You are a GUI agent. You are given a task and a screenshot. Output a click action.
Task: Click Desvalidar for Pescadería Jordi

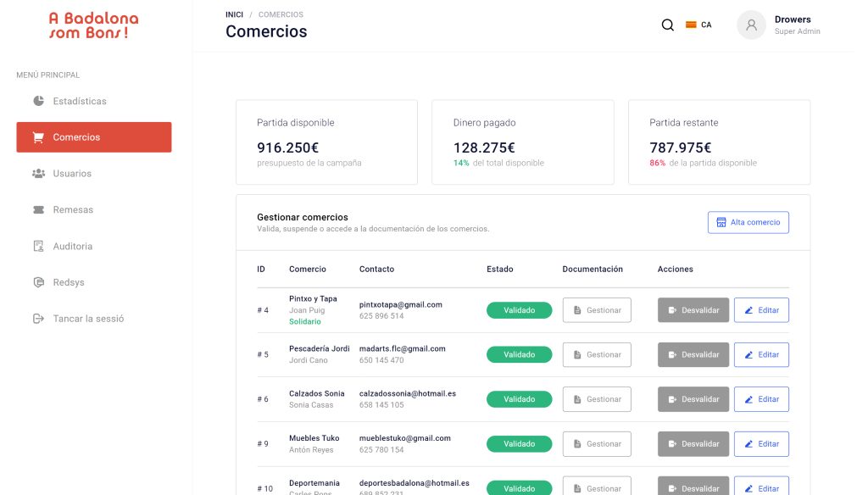(693, 354)
